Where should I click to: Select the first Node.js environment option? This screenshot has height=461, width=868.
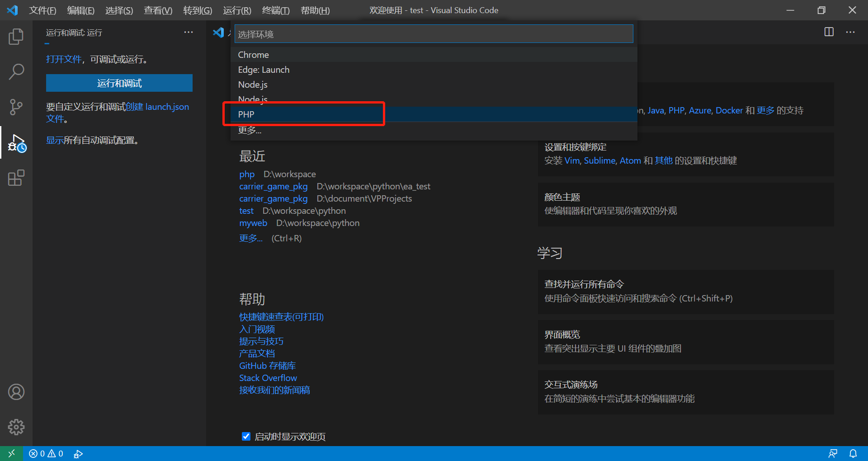[x=434, y=85]
